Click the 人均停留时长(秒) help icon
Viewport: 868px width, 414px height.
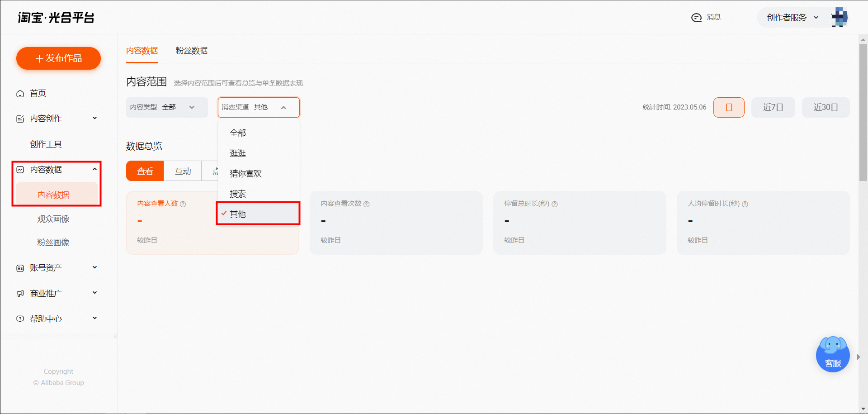(745, 205)
